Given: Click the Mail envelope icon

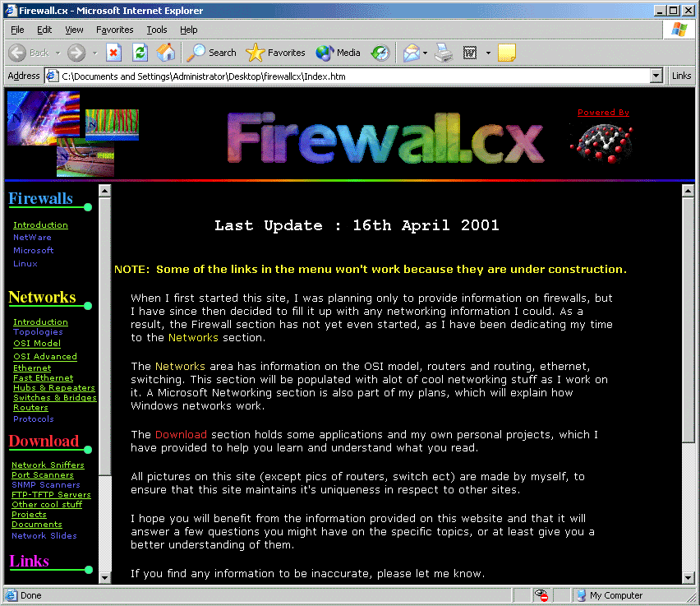Looking at the screenshot, I should pos(411,53).
